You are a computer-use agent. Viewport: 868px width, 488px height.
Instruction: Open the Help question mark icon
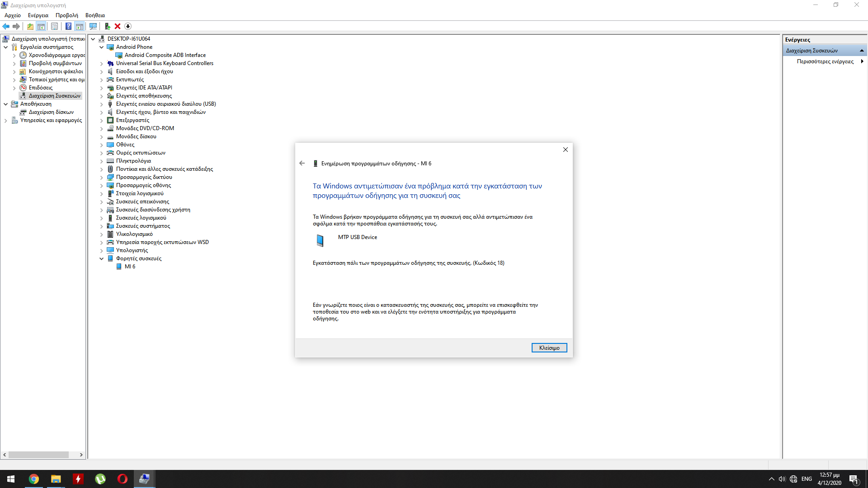tap(68, 26)
